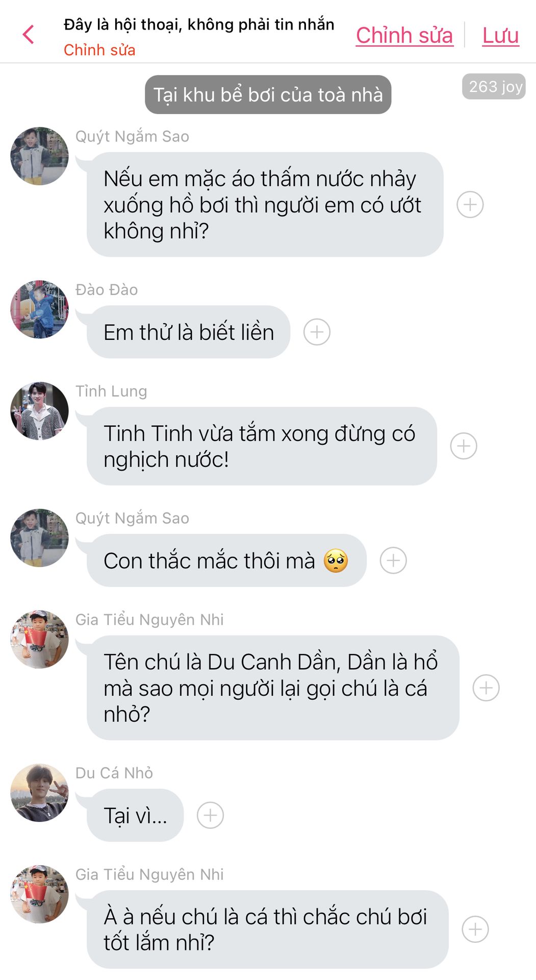Viewport: 536px width, 980px height.
Task: Select the "Em thử là biết liền" bubble
Action: (188, 332)
